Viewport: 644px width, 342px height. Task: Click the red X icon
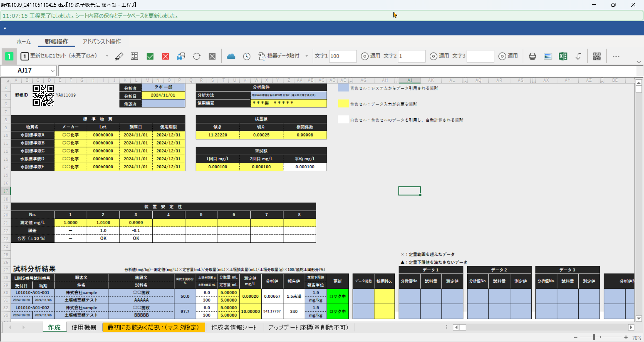coord(166,56)
